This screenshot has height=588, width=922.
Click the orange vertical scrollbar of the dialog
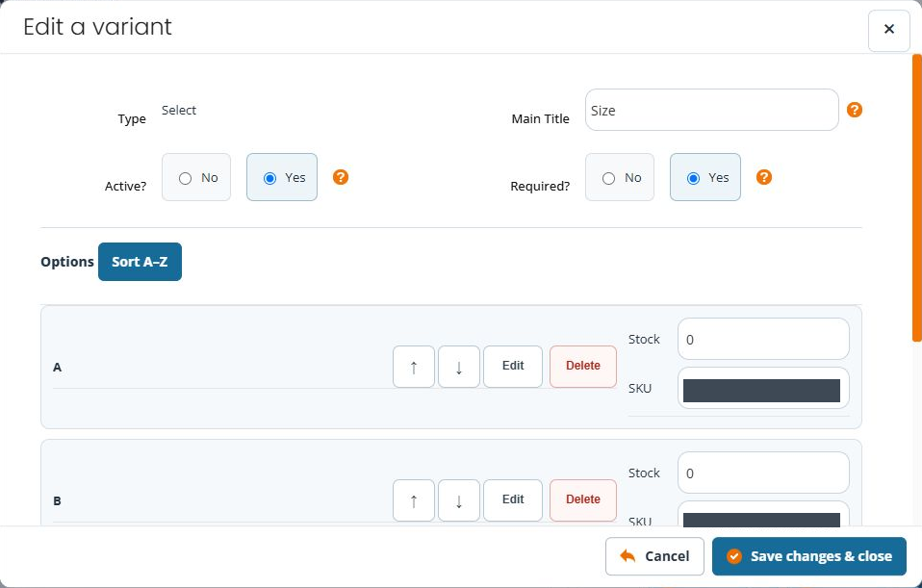click(917, 197)
